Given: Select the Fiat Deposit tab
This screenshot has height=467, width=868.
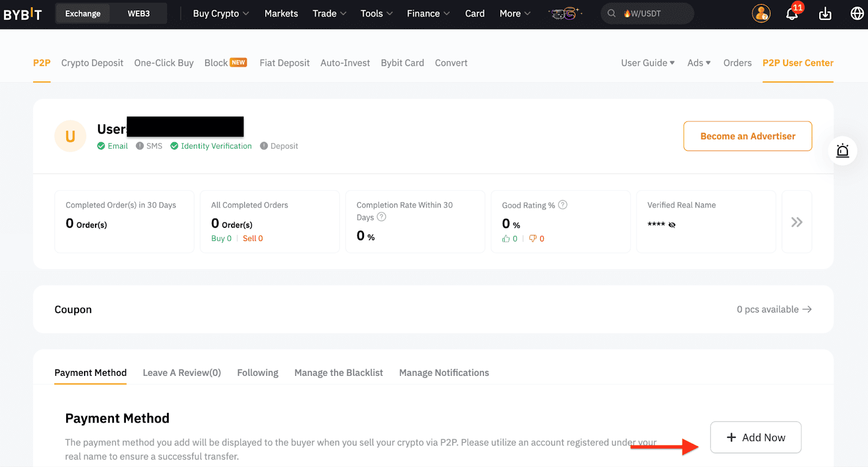Looking at the screenshot, I should [x=284, y=63].
